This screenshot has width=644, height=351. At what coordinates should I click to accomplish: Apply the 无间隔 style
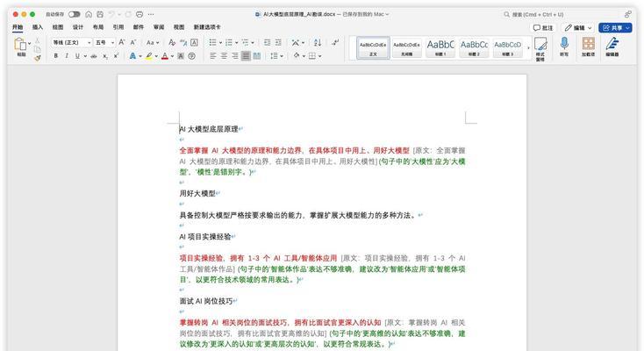(406, 47)
